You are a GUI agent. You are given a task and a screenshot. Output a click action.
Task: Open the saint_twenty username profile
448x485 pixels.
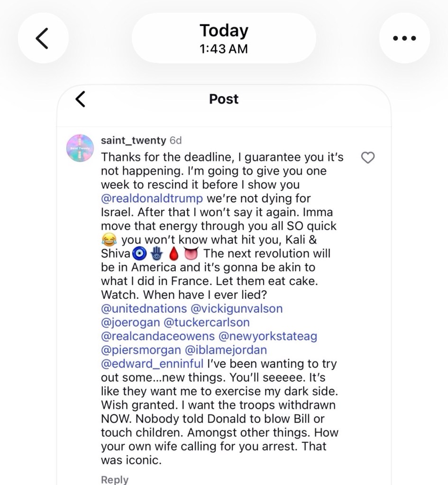coord(133,141)
